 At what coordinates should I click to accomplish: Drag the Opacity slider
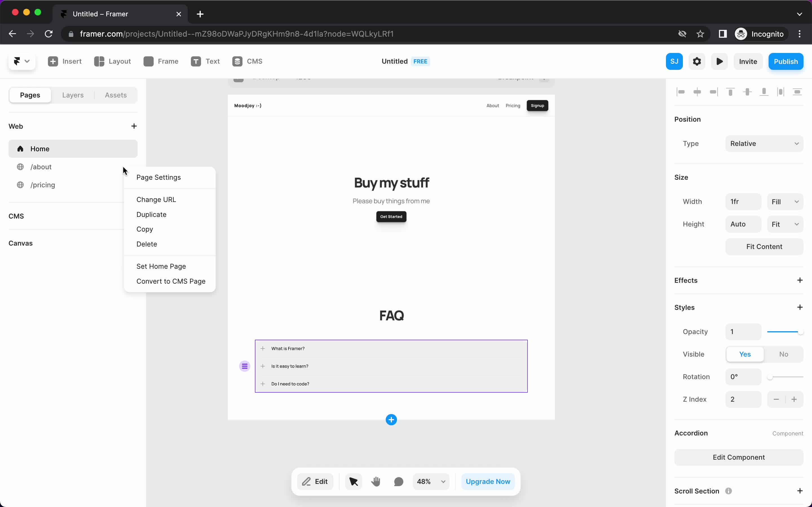point(801,331)
